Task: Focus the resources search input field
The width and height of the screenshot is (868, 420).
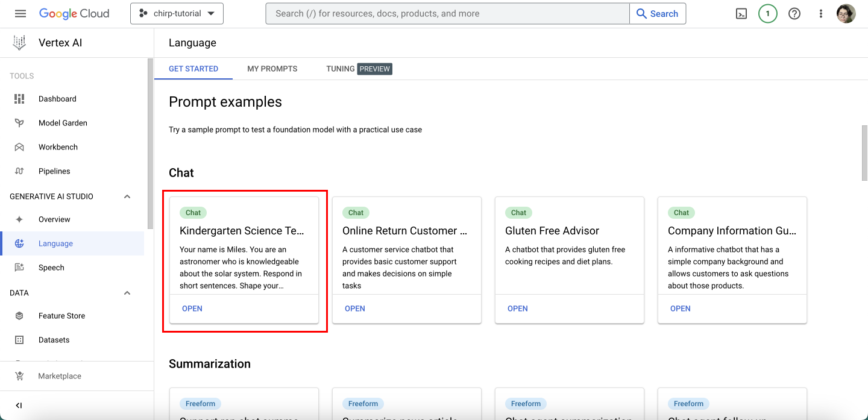Action: pyautogui.click(x=447, y=13)
